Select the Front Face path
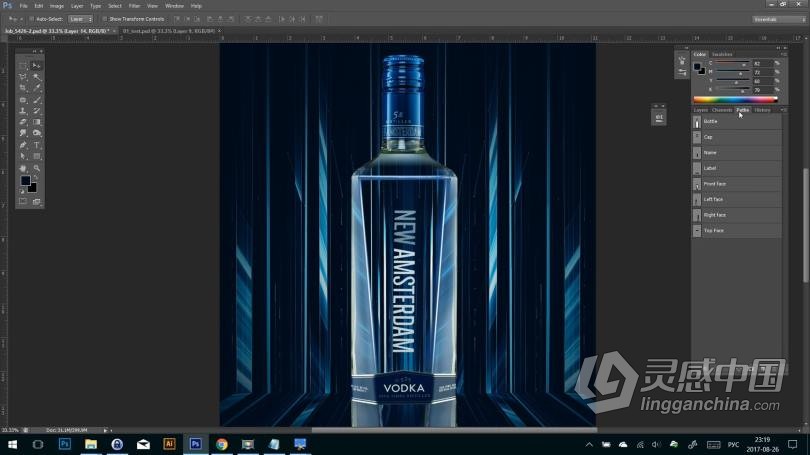This screenshot has width=810, height=455. coord(737,183)
